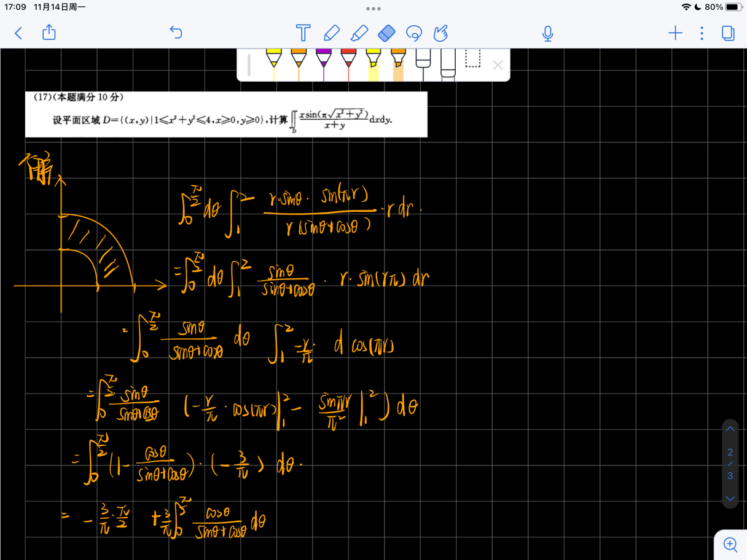The height and width of the screenshot is (560, 747).
Task: Select the Highlighter tool
Action: 359,33
